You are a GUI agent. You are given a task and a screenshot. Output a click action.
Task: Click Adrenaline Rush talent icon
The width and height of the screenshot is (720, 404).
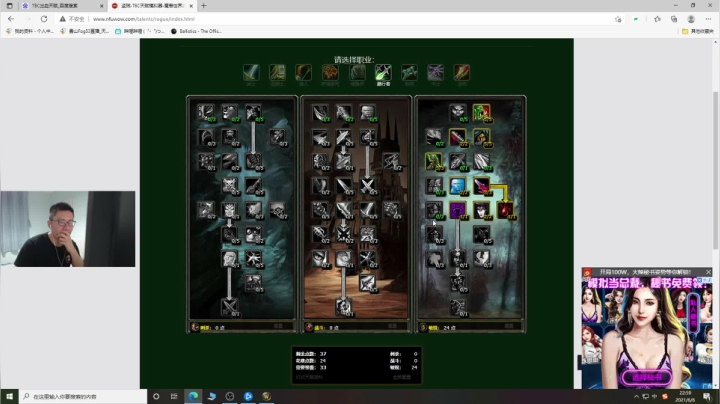click(343, 259)
